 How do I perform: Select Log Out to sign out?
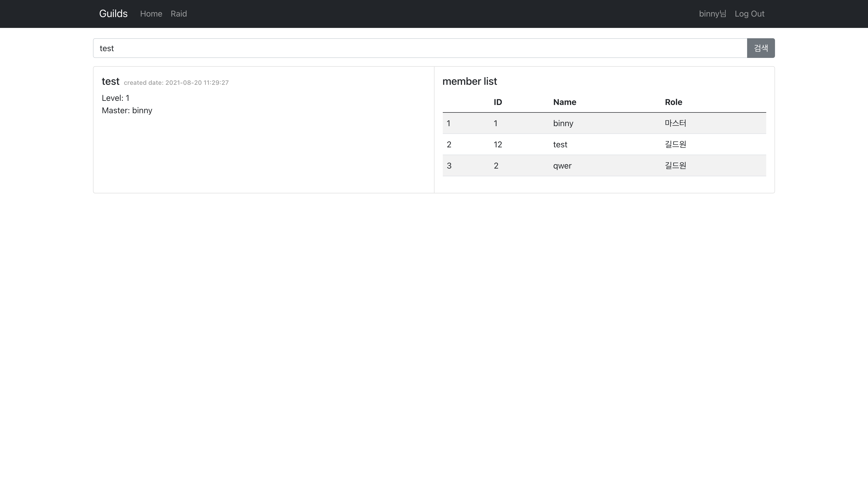coord(749,13)
